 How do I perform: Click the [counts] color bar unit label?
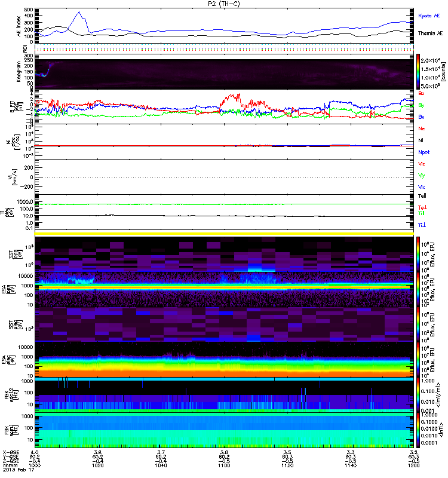(445, 72)
